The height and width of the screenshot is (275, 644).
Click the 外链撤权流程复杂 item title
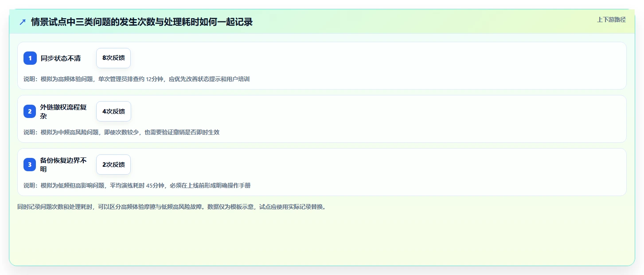click(63, 111)
